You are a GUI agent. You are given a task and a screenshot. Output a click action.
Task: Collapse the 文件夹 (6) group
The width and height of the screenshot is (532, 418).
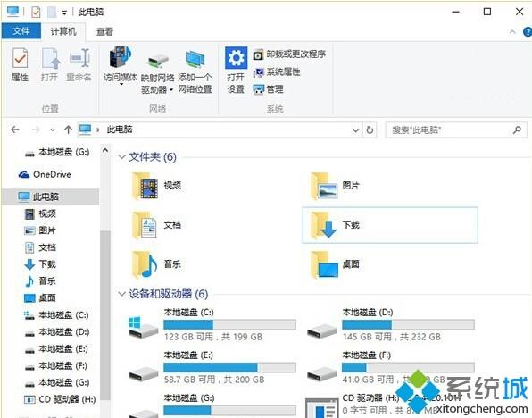click(121, 157)
